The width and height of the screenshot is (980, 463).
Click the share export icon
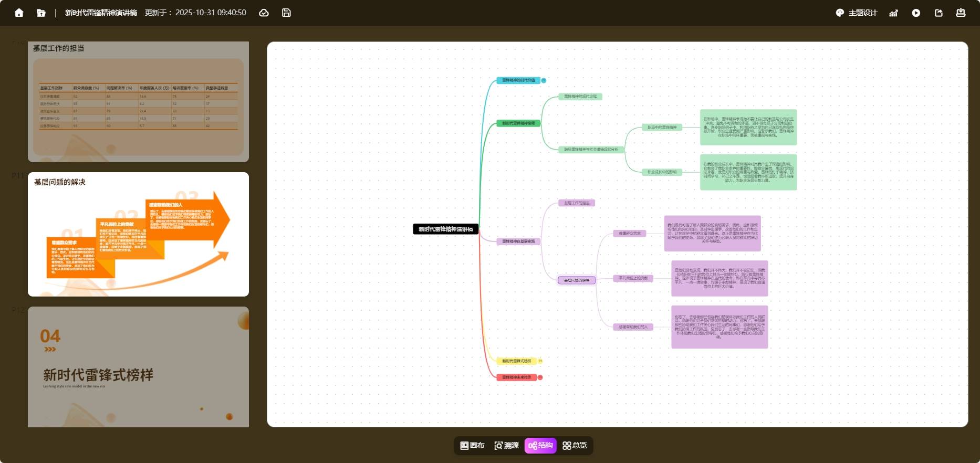(x=939, y=13)
